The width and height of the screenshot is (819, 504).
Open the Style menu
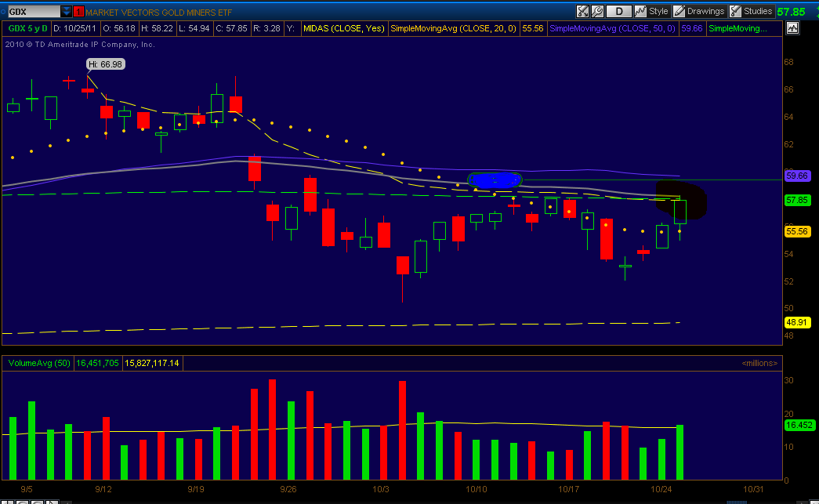pos(652,11)
